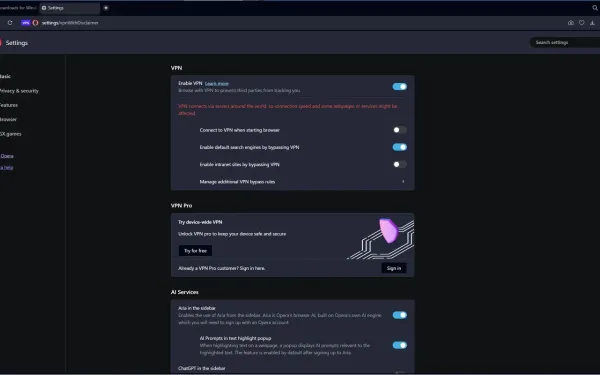Click the Search settings field

pyautogui.click(x=565, y=42)
